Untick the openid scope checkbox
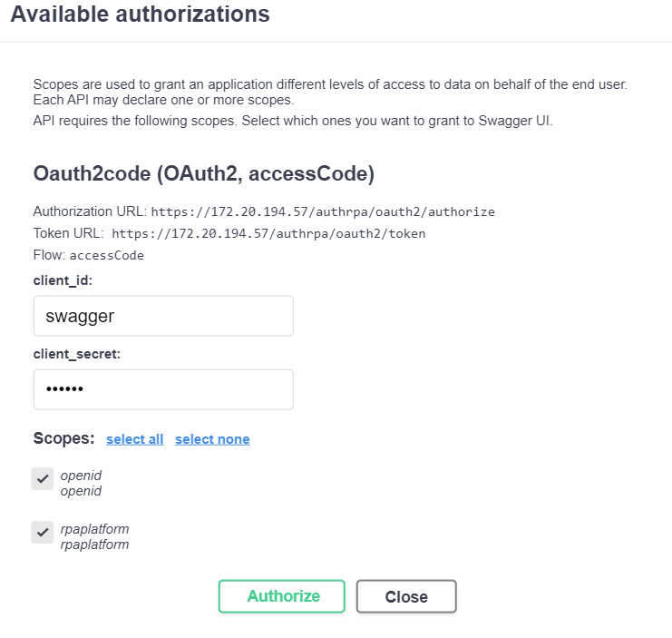The image size is (672, 638). click(x=42, y=479)
